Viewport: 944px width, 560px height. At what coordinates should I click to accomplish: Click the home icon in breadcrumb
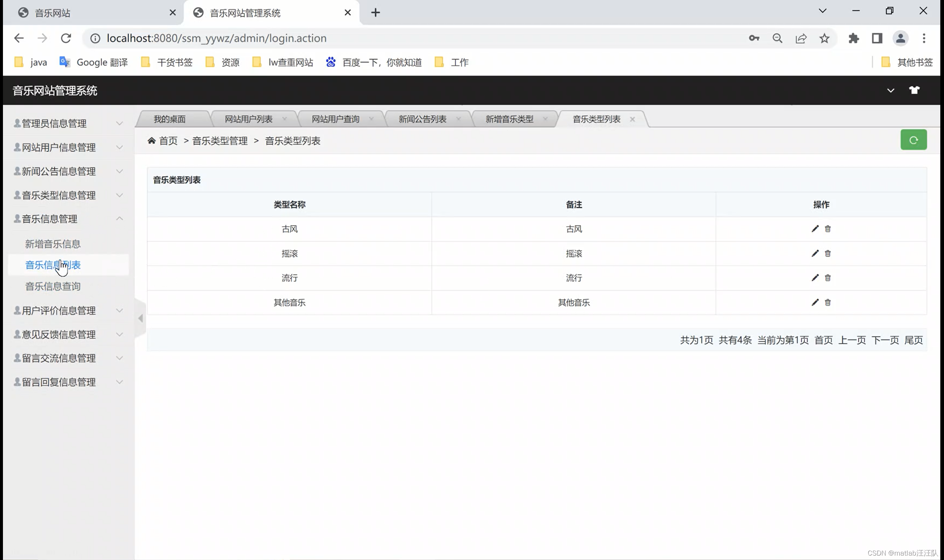(x=152, y=141)
